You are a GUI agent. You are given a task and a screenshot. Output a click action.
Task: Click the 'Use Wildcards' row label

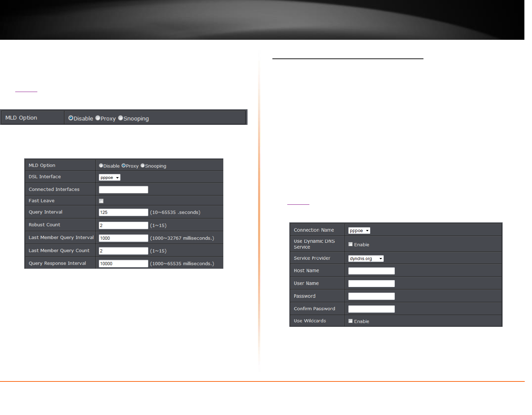[x=310, y=321]
